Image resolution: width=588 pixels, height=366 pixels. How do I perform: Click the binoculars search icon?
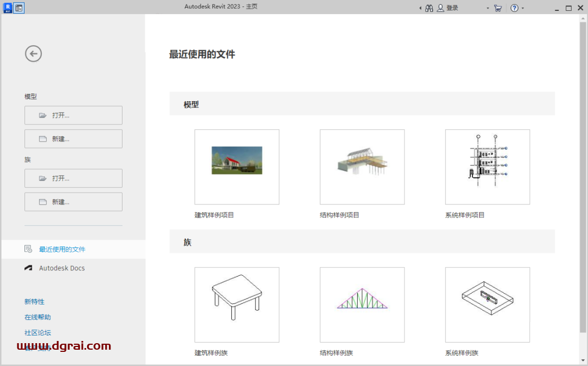(429, 8)
